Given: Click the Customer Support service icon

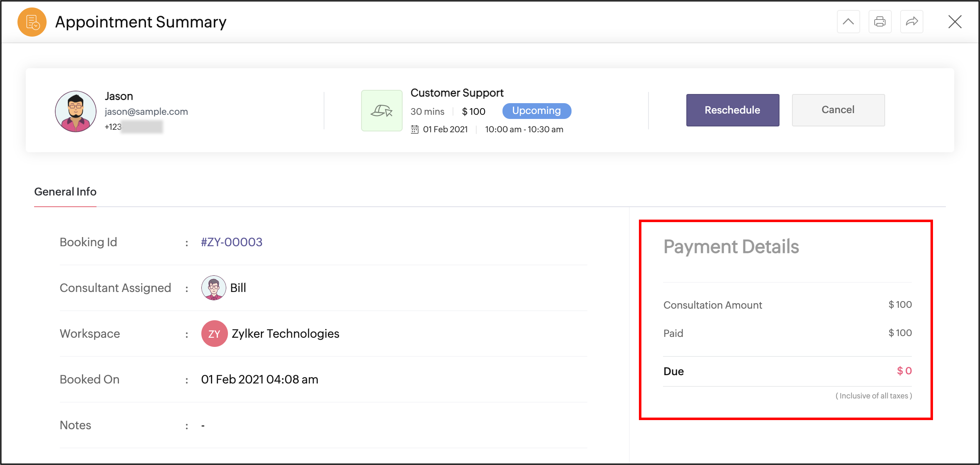Looking at the screenshot, I should click(x=381, y=111).
